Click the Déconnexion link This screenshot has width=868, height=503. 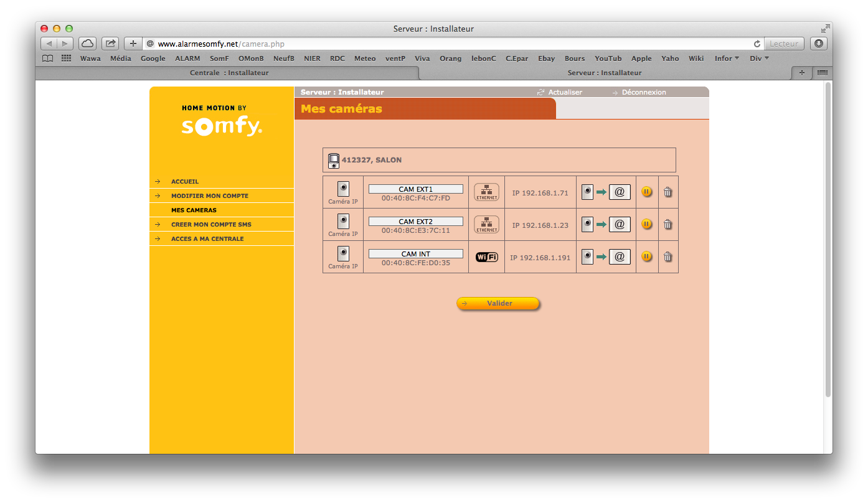(643, 92)
